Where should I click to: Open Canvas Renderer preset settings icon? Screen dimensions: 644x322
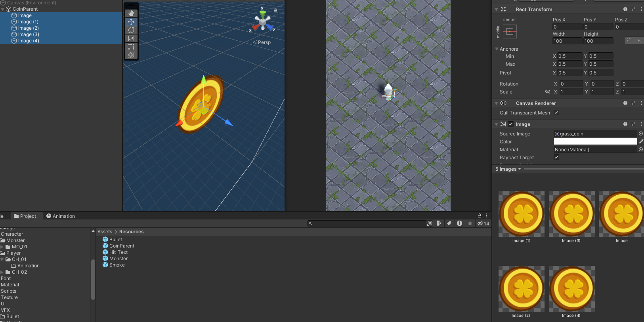(x=633, y=103)
